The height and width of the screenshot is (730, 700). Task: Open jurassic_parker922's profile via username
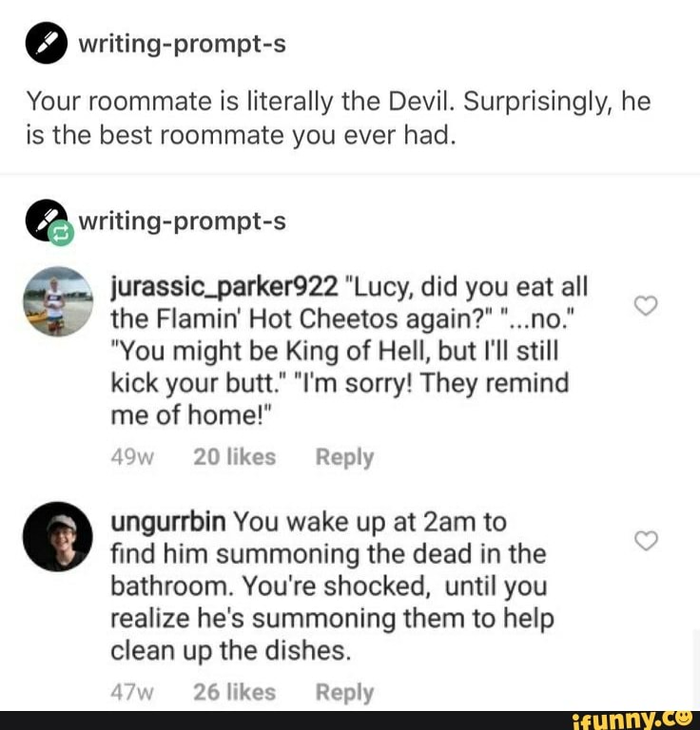(224, 286)
